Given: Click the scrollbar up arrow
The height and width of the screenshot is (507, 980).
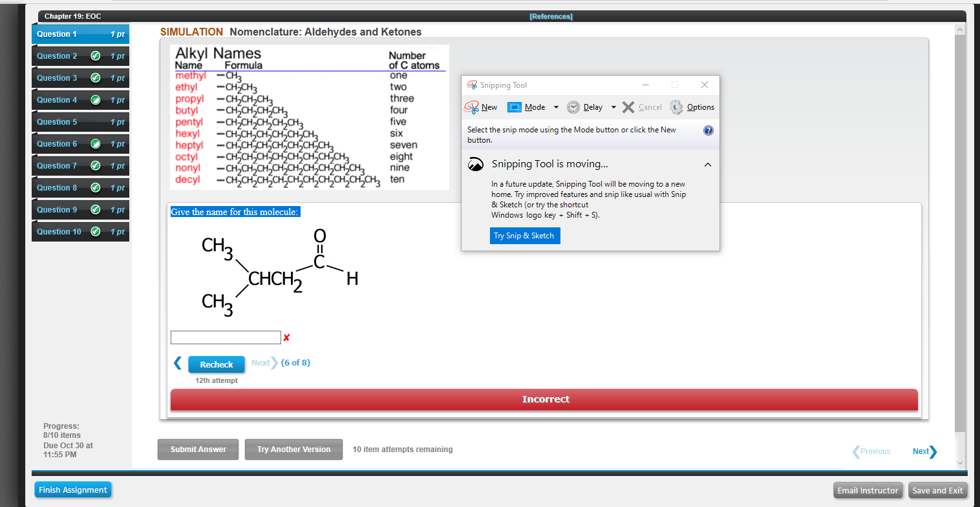Looking at the screenshot, I should [960, 30].
